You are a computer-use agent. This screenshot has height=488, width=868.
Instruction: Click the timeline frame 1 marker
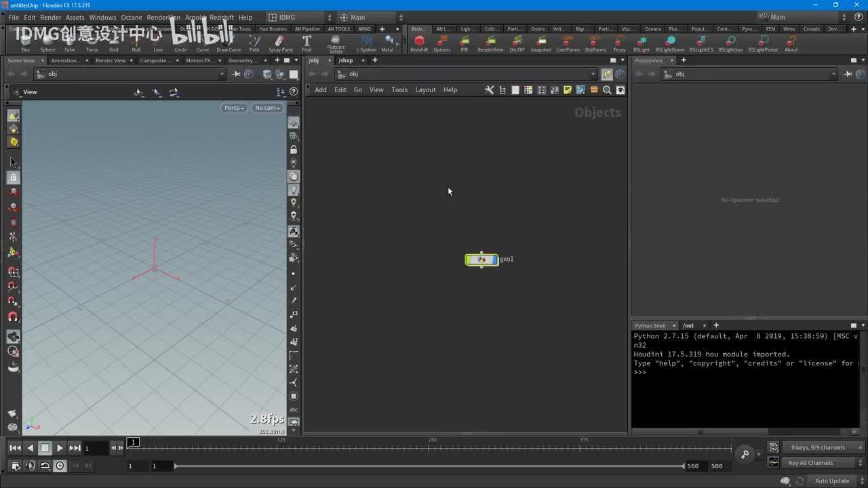134,442
